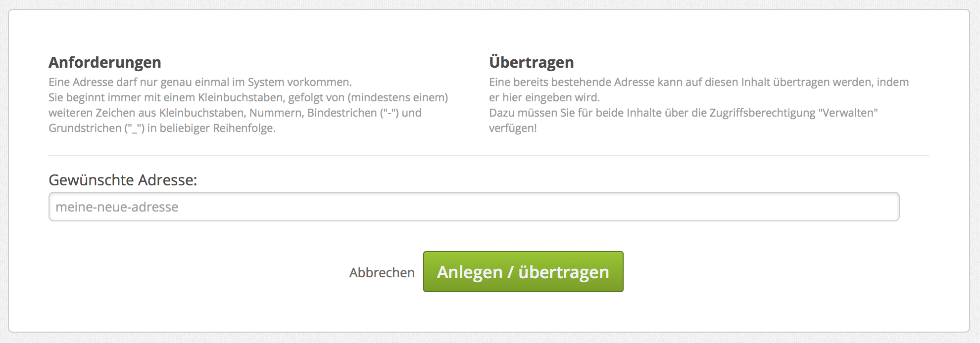980x343 pixels.
Task: Click the text "er hier eingeben wird."
Action: [544, 97]
